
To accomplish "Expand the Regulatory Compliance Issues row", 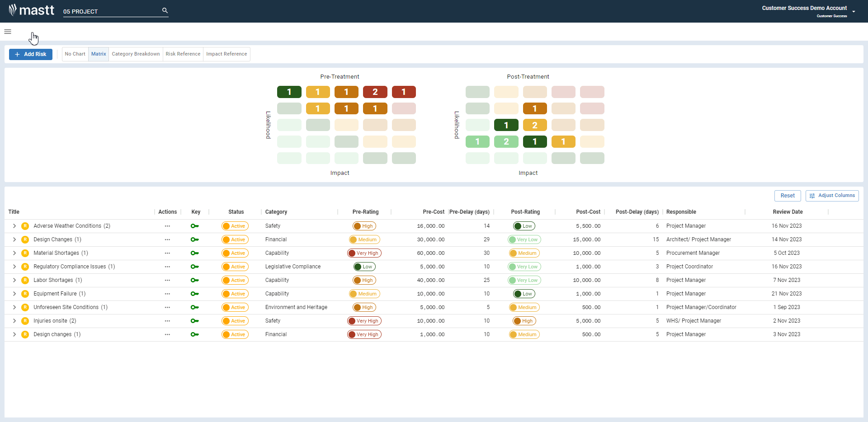I will [x=14, y=267].
